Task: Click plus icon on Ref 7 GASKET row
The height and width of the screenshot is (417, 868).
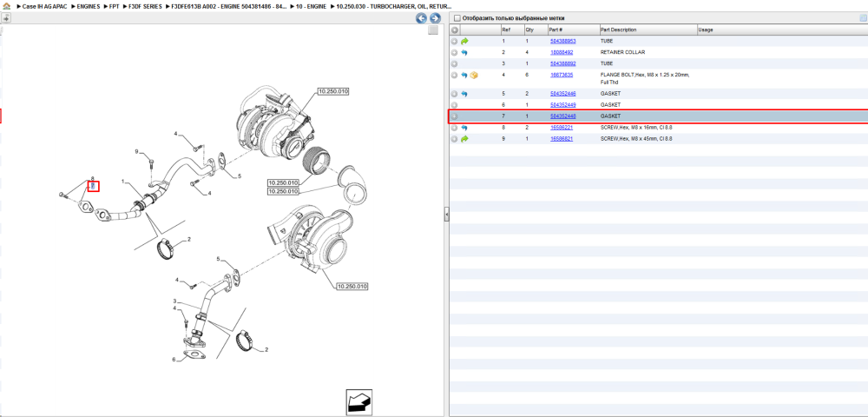Action: pos(455,116)
